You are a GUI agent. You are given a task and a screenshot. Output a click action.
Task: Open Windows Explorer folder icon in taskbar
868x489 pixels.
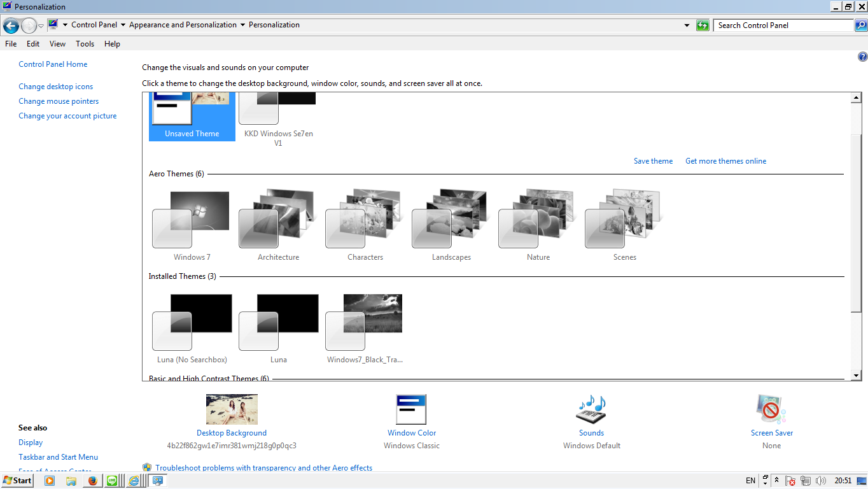point(71,481)
